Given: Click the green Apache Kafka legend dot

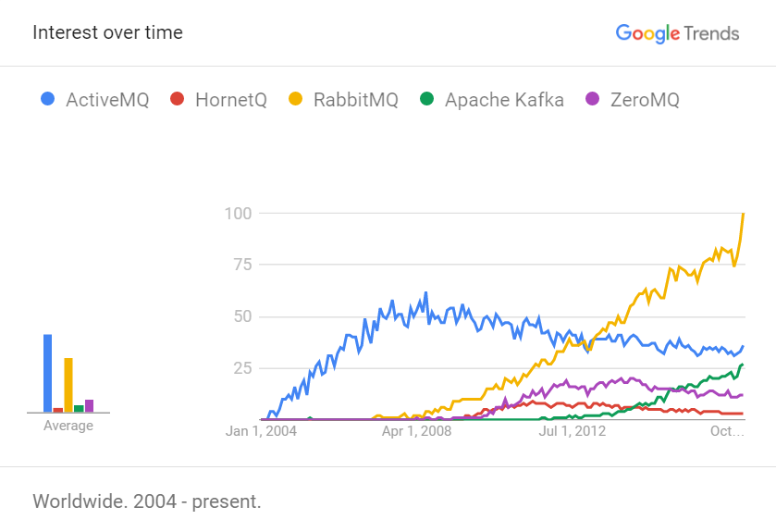Looking at the screenshot, I should click(x=426, y=99).
